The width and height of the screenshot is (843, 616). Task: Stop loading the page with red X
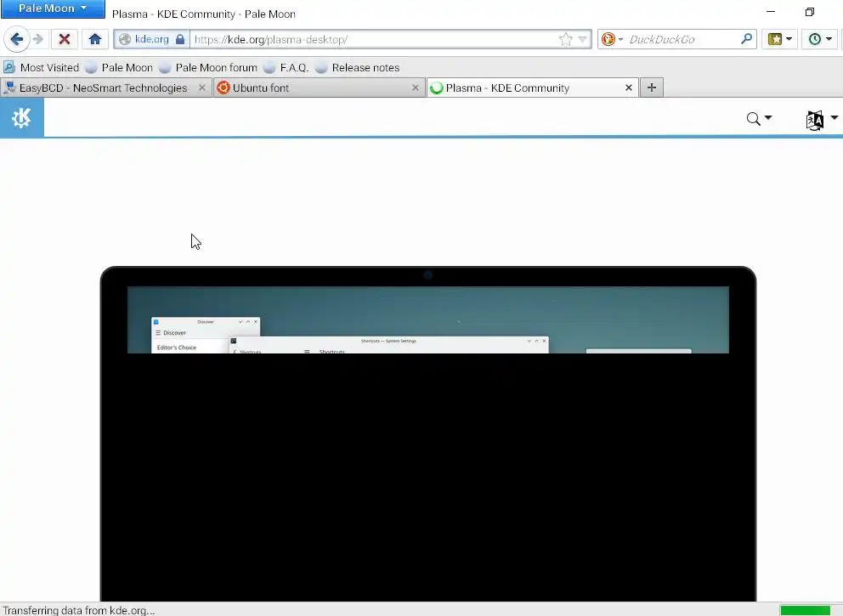point(65,39)
